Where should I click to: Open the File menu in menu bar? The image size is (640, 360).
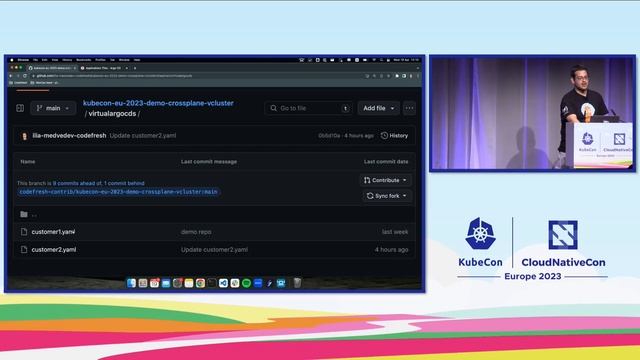click(36, 60)
